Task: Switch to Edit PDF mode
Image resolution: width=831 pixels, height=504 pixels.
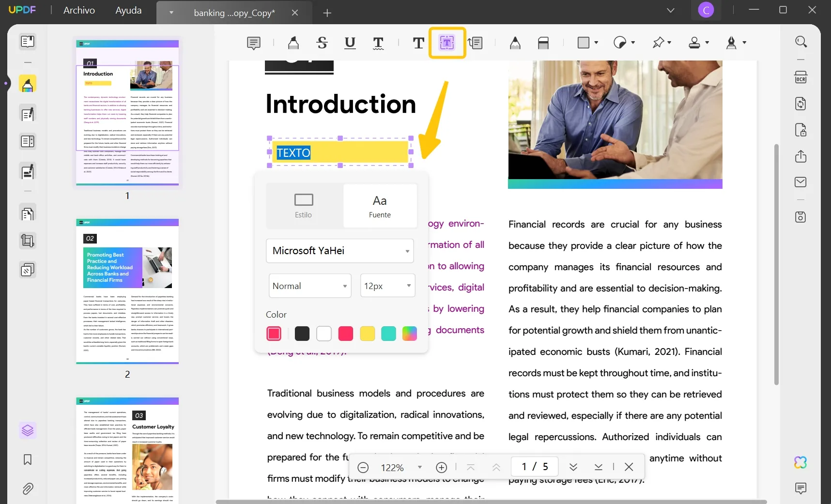Action: point(28,114)
